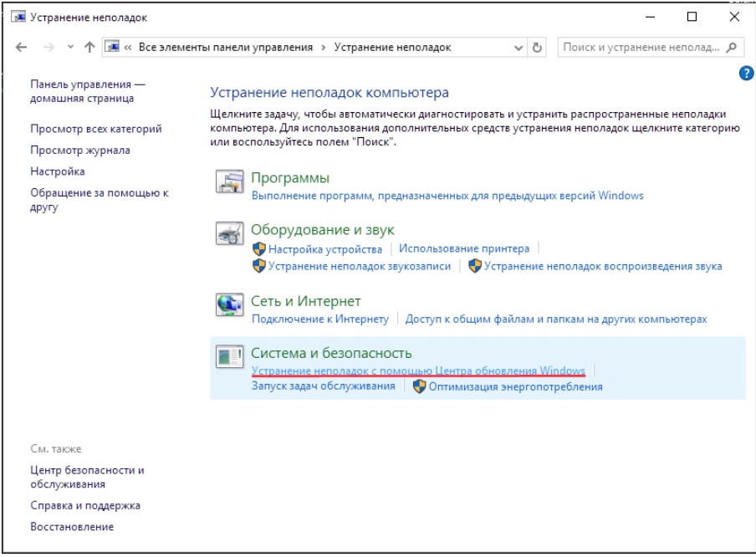This screenshot has height=557, width=756.
Task: Open Использование принтера troubleshooter
Action: click(x=464, y=249)
